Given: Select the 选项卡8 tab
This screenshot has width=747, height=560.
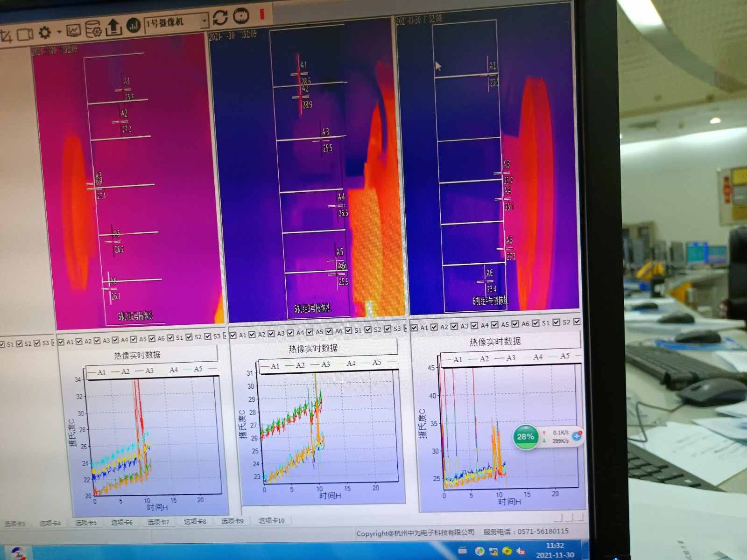Looking at the screenshot, I should 195,521.
